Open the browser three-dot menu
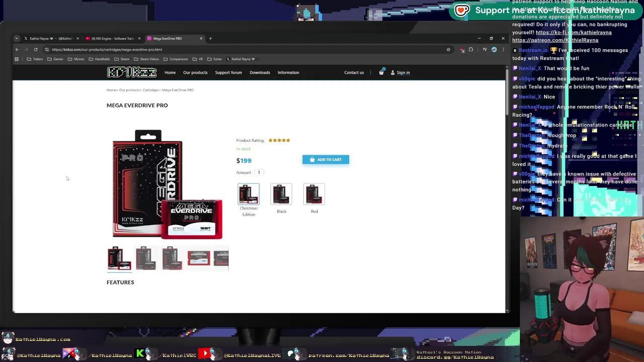The image size is (644, 362). 503,49
